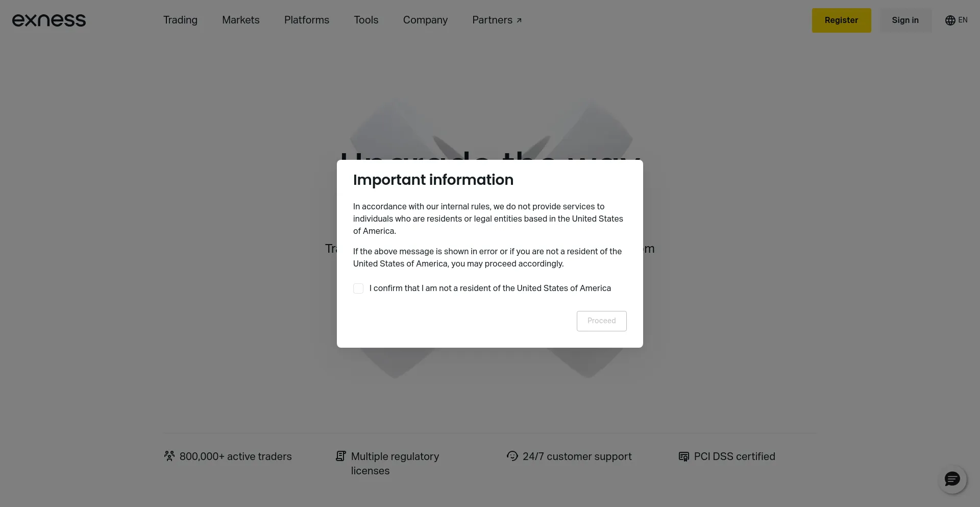The width and height of the screenshot is (980, 507).
Task: Click the Sign in button
Action: (x=905, y=20)
